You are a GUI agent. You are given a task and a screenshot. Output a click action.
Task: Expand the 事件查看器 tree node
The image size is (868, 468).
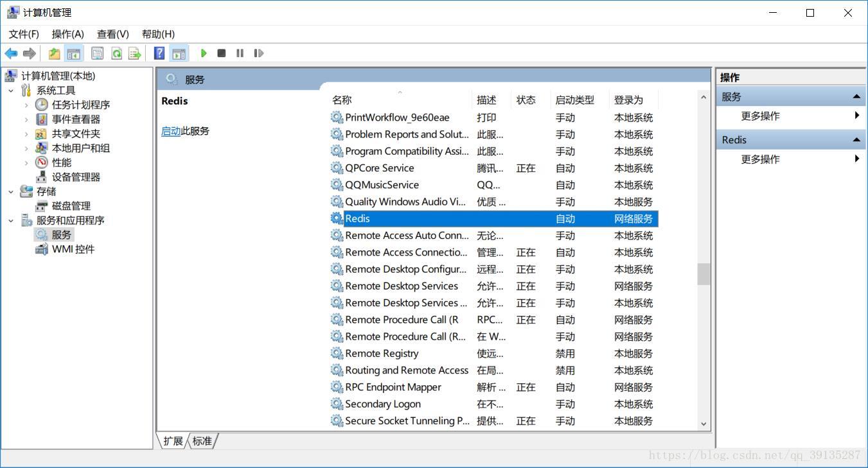click(26, 119)
